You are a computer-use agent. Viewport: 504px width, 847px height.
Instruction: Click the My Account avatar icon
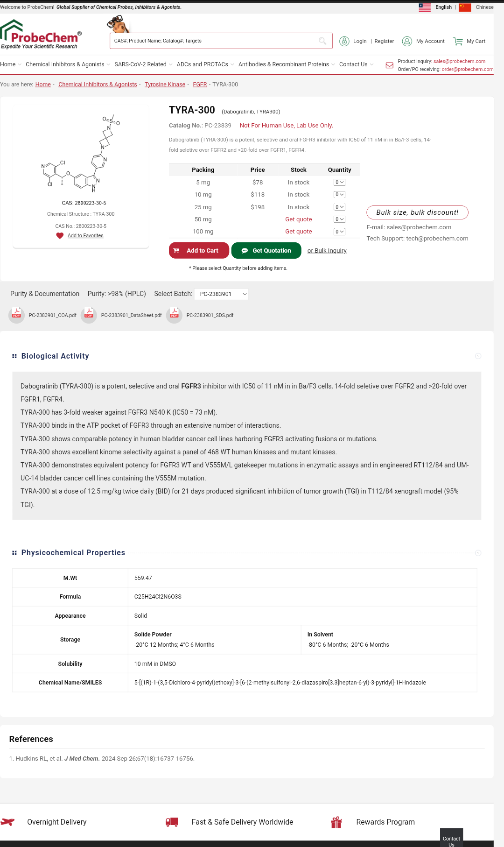(407, 41)
